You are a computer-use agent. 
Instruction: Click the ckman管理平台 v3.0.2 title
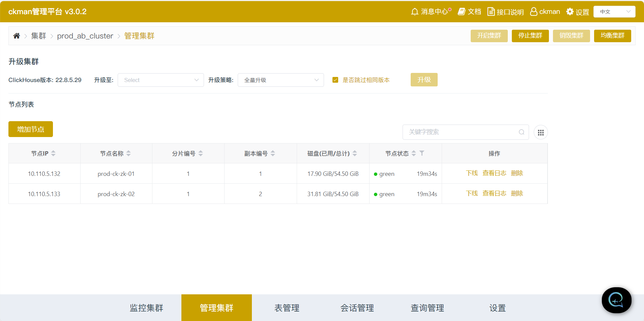48,12
